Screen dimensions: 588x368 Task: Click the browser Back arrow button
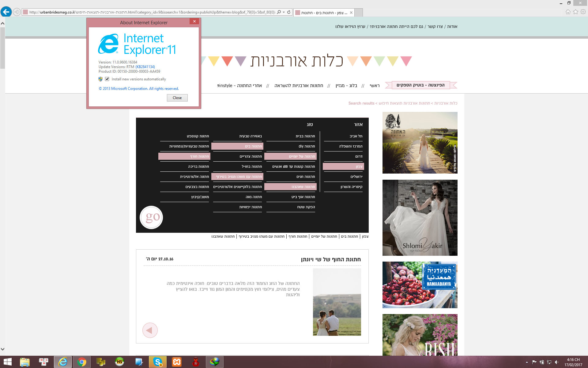(x=6, y=12)
